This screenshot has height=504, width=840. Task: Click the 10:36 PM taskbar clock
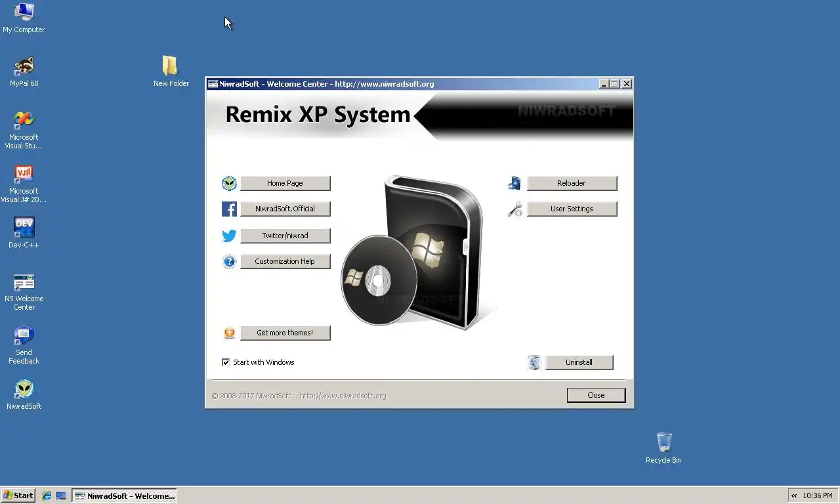[818, 495]
